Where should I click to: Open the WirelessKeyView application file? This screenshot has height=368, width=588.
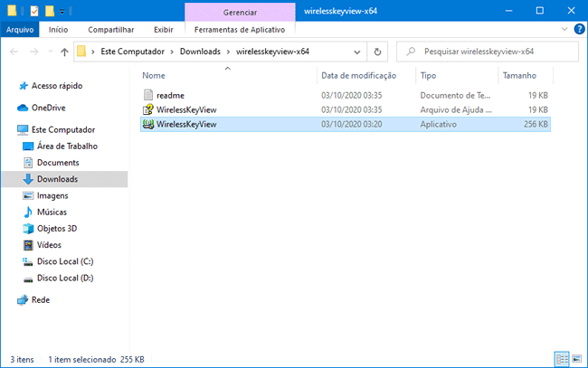coord(185,124)
